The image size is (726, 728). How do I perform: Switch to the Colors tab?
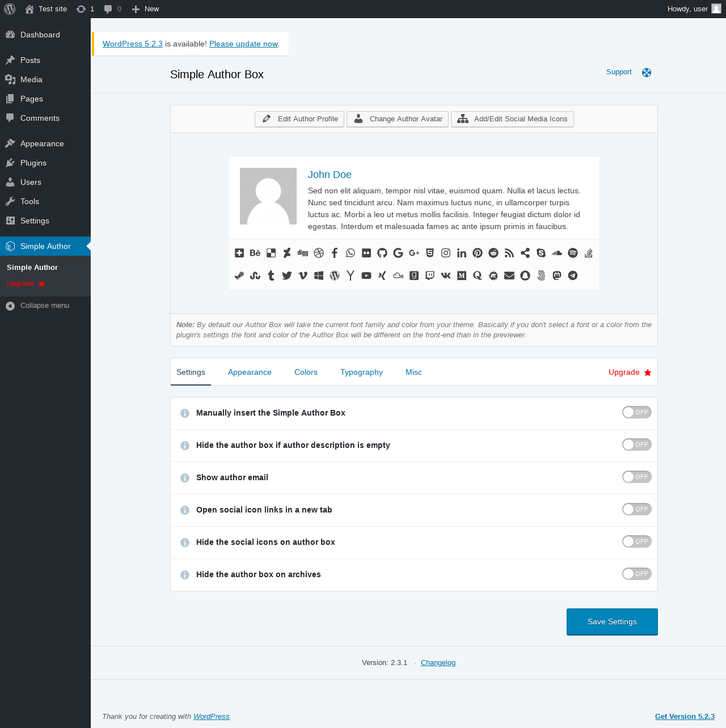click(x=306, y=372)
